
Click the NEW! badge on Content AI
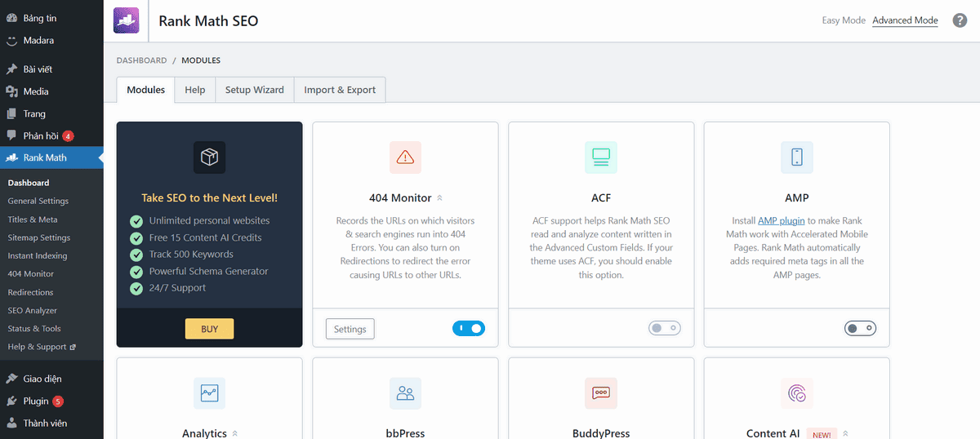coord(822,434)
